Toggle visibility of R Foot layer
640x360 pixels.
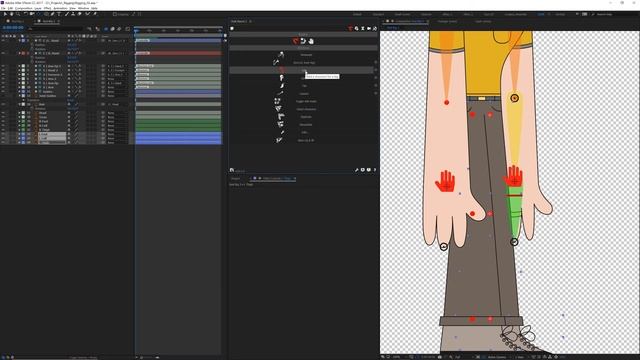(x=3, y=121)
